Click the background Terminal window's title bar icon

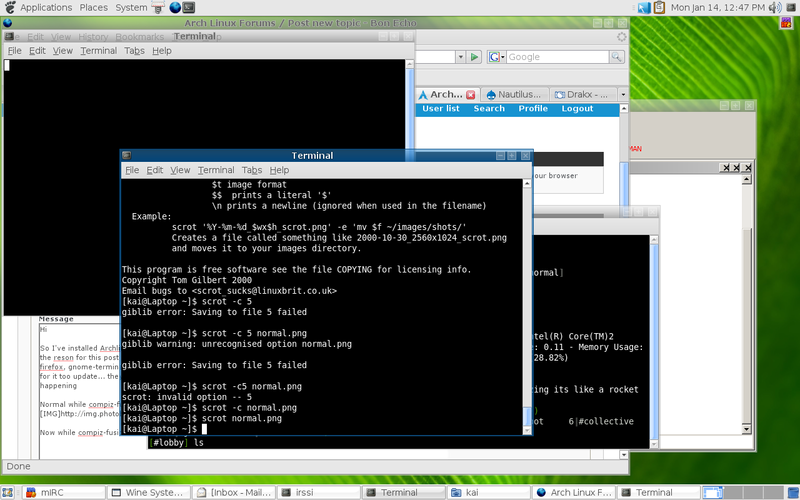pyautogui.click(x=9, y=36)
